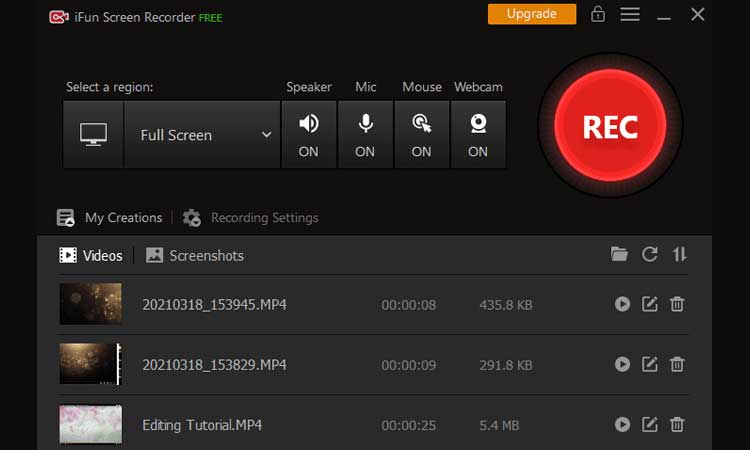Click the Editing Tutorial.MP4 thumbnail
The width and height of the screenshot is (750, 450).
click(x=91, y=425)
